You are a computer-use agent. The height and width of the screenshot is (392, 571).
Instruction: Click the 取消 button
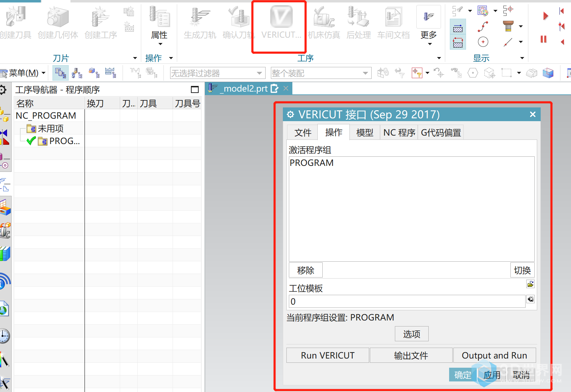pyautogui.click(x=521, y=375)
